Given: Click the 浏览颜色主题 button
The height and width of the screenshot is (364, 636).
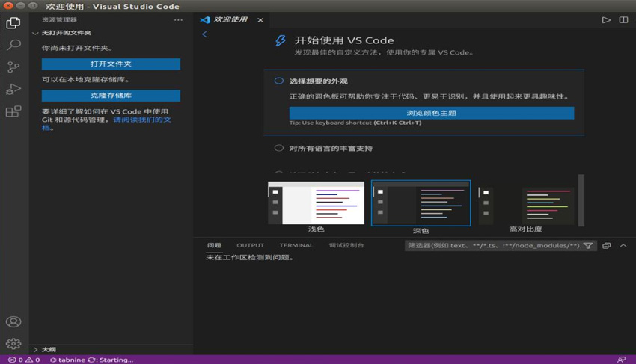Looking at the screenshot, I should click(x=432, y=113).
